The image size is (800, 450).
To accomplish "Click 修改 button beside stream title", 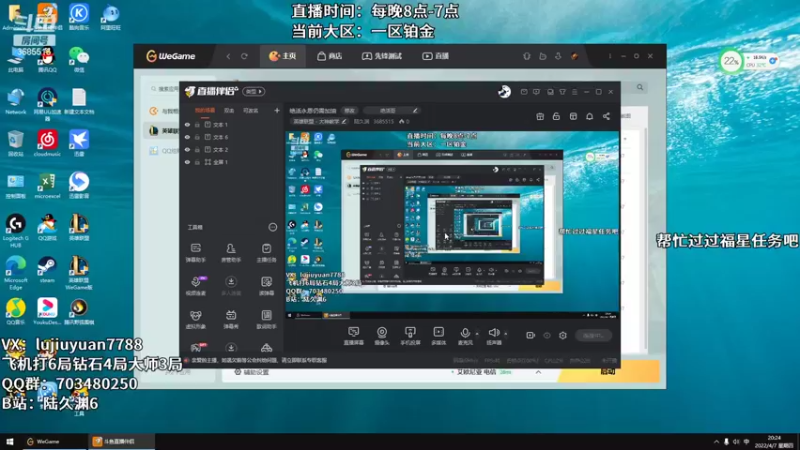I will 349,111.
